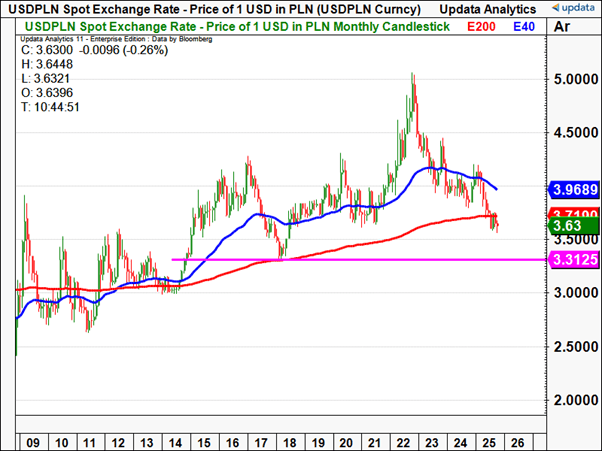602x451 pixels.
Task: Click year 16 on the time axis
Action: 232,443
